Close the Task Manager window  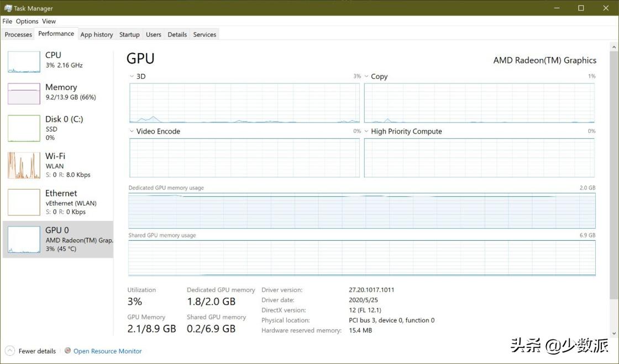606,8
